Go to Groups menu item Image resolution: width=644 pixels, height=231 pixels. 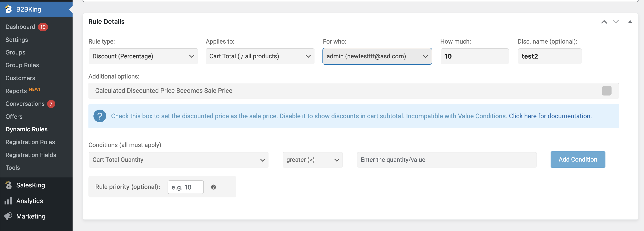15,52
